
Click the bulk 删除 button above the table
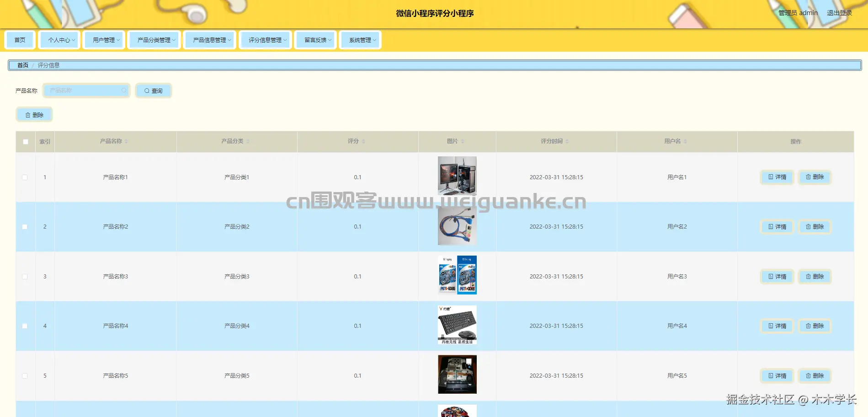click(x=34, y=115)
